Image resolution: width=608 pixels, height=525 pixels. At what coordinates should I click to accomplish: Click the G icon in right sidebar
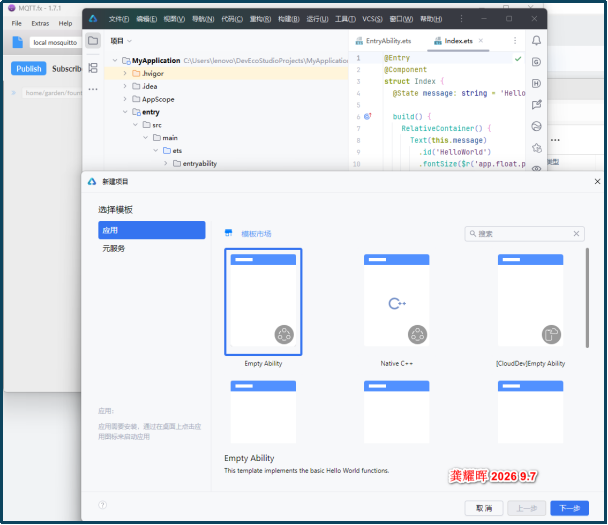(536, 62)
